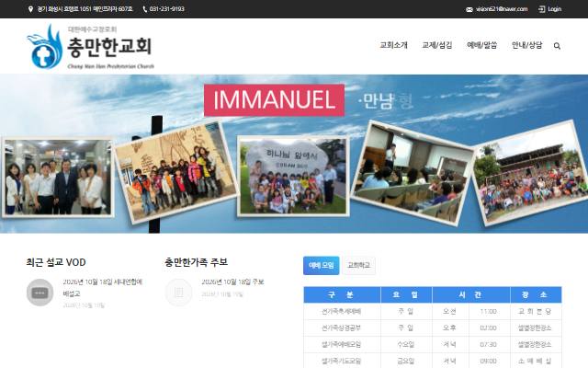
Task: Click the 02:00 time cell
Action: 489,328
